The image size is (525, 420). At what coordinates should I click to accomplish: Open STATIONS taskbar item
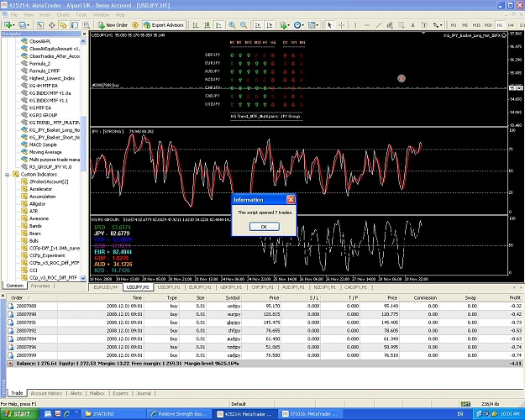pyautogui.click(x=114, y=414)
